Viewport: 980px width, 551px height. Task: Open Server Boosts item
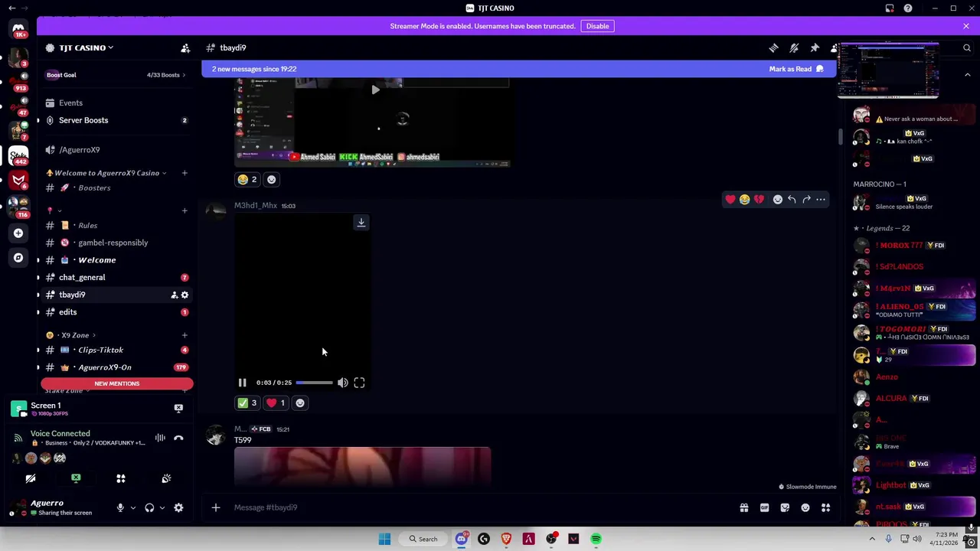[116, 120]
